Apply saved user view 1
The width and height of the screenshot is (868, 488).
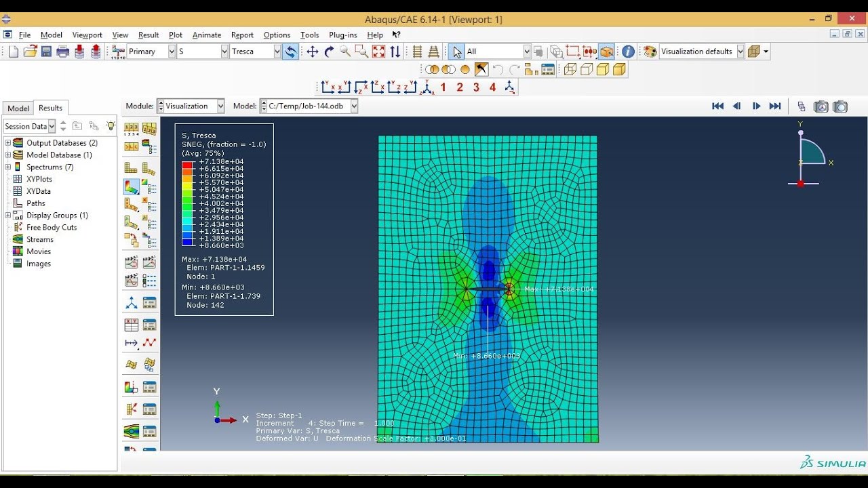click(443, 87)
